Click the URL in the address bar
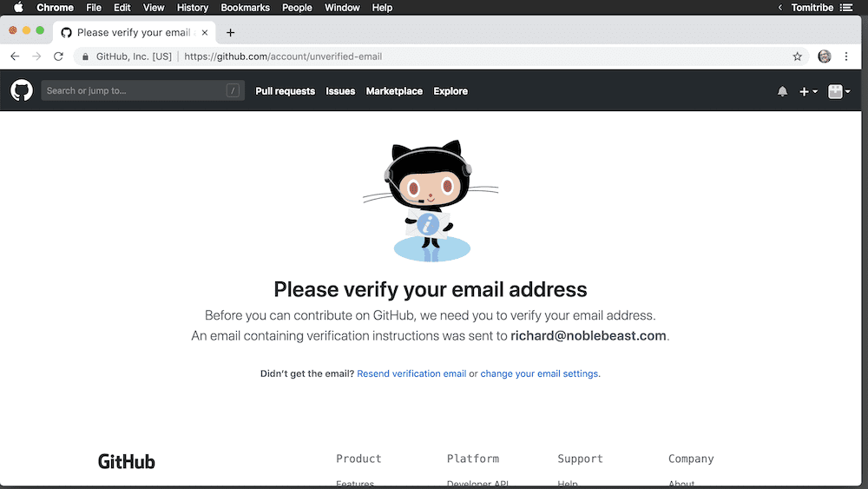The image size is (868, 489). click(x=283, y=56)
